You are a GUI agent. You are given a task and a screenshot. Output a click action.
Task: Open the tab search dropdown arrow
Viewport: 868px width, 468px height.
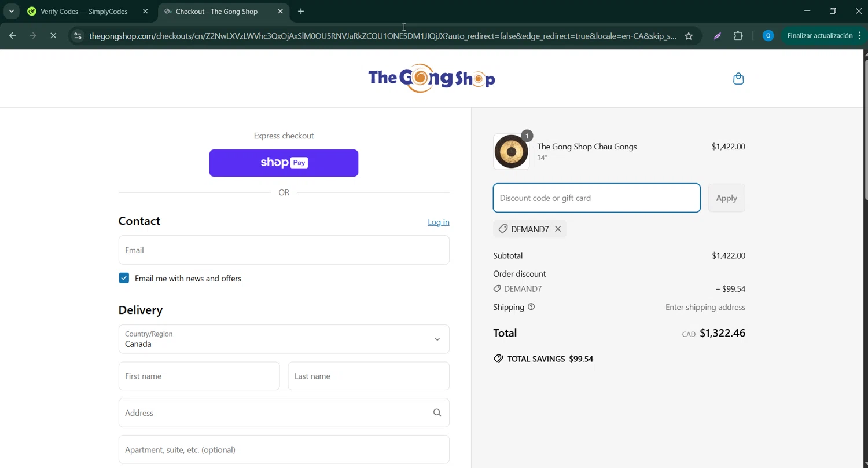coord(11,12)
